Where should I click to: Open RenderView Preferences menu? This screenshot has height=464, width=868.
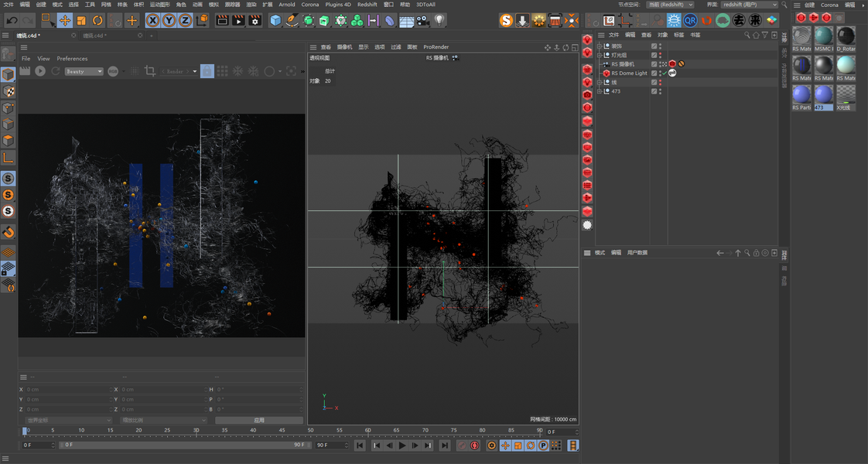click(72, 59)
